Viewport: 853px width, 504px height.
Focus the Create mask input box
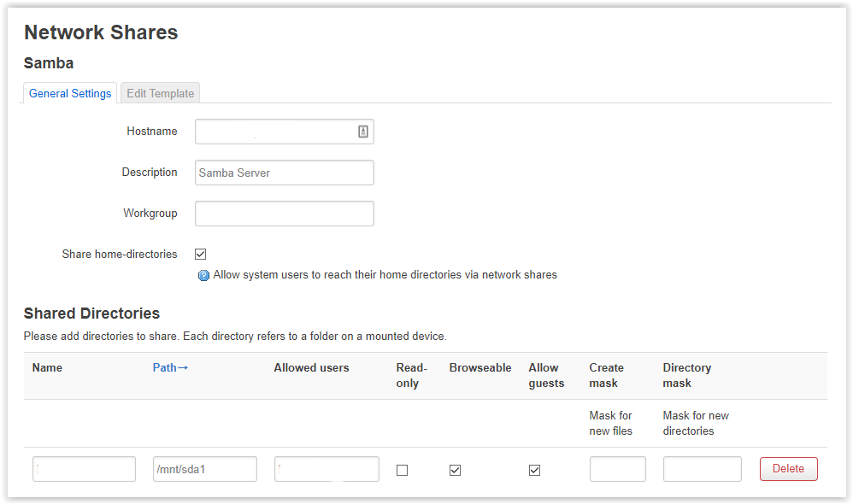point(618,469)
